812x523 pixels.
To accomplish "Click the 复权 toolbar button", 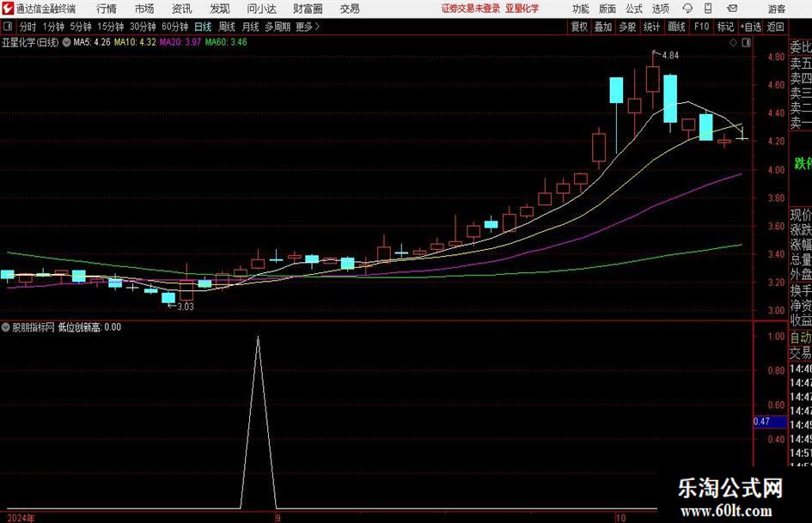I will click(x=579, y=27).
